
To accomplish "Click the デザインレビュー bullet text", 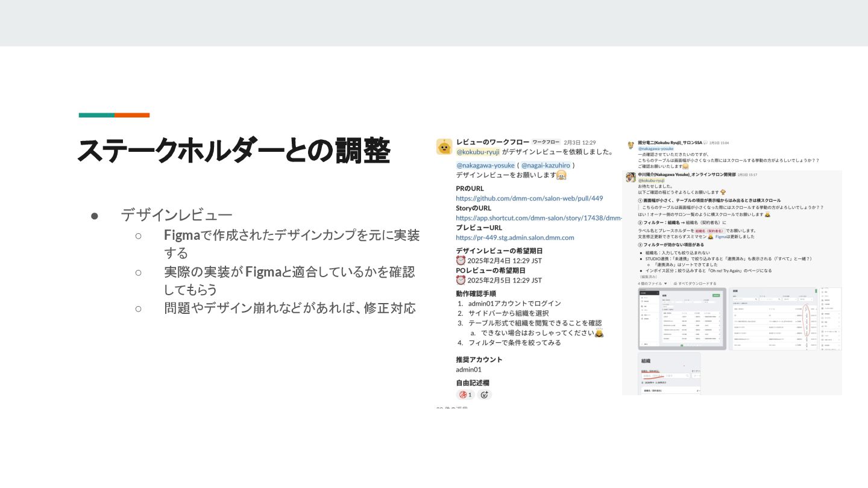I will tap(177, 214).
